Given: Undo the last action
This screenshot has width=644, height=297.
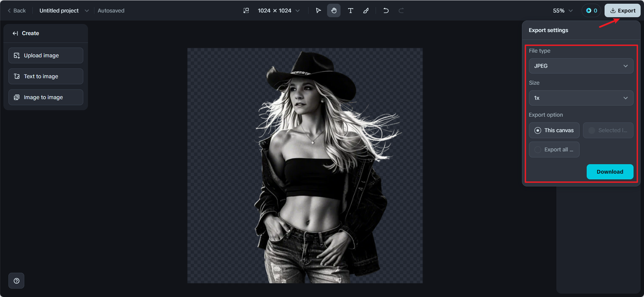Looking at the screenshot, I should (x=386, y=11).
